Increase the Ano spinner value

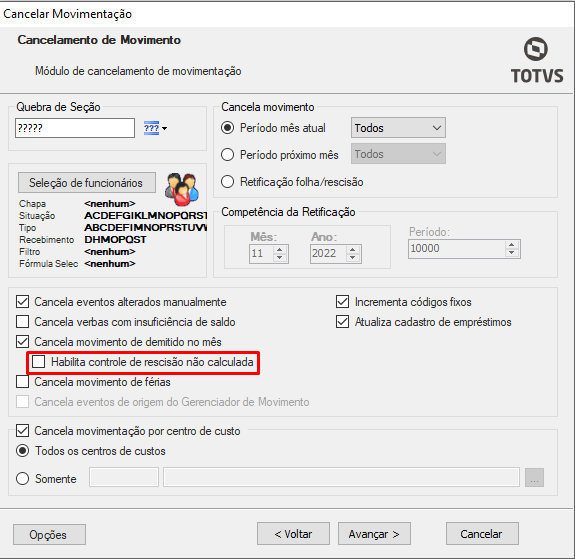pos(352,249)
